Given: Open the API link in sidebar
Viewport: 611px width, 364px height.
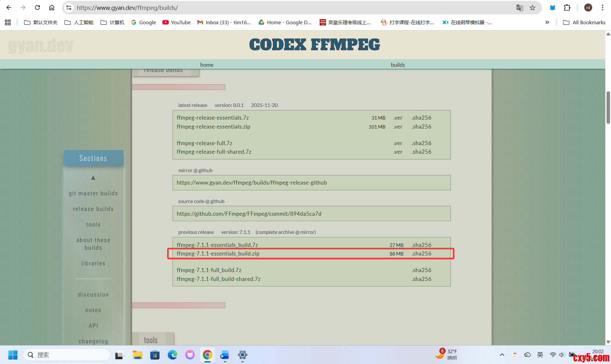Looking at the screenshot, I should click(x=93, y=326).
